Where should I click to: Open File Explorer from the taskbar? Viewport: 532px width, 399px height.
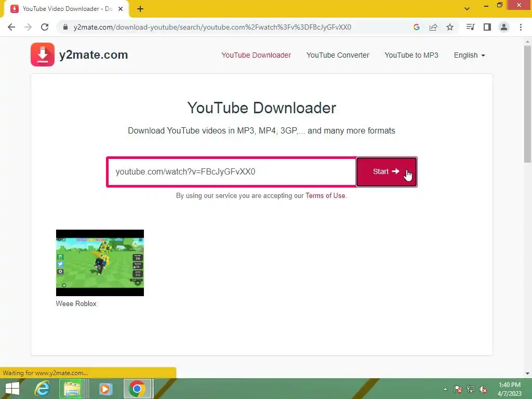pyautogui.click(x=72, y=389)
